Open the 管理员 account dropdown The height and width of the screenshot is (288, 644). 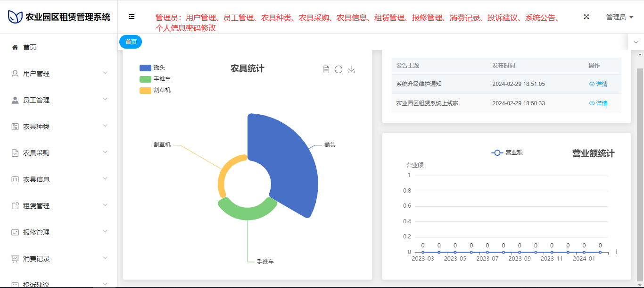[619, 17]
